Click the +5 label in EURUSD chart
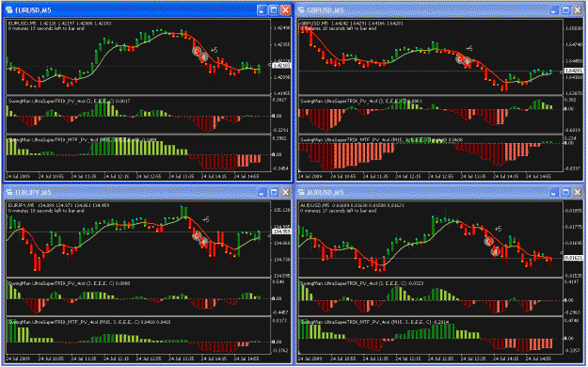The height and width of the screenshot is (367, 588). coord(214,50)
